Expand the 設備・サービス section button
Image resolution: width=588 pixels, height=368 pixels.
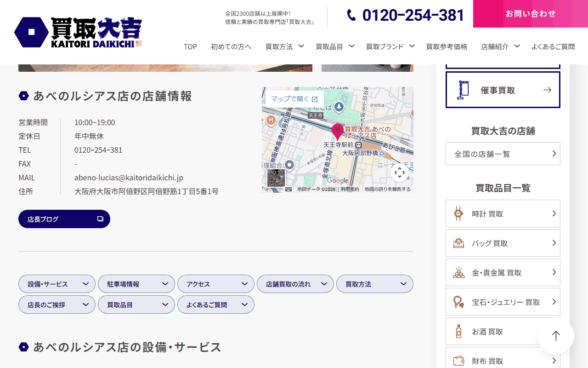(x=57, y=284)
